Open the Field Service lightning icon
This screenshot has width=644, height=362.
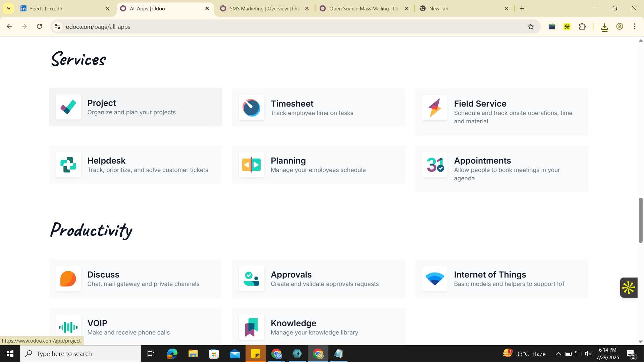[x=435, y=108]
